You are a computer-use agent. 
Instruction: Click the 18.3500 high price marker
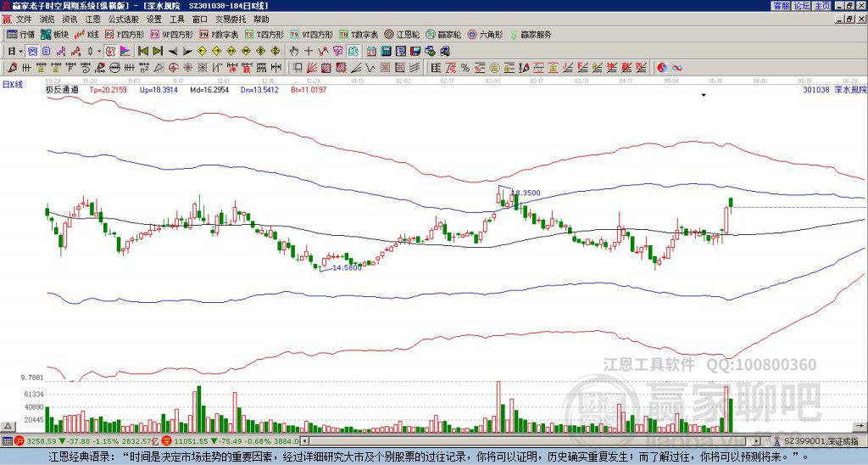click(x=526, y=193)
